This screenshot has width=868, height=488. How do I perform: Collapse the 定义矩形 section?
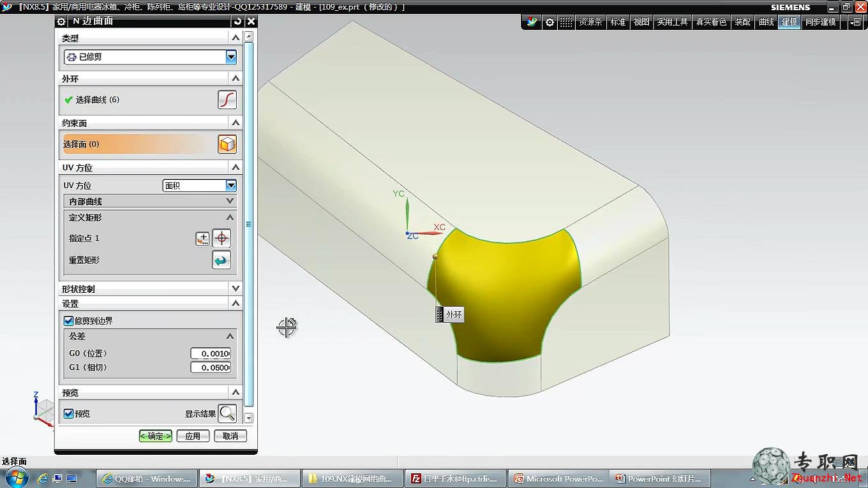tap(230, 218)
